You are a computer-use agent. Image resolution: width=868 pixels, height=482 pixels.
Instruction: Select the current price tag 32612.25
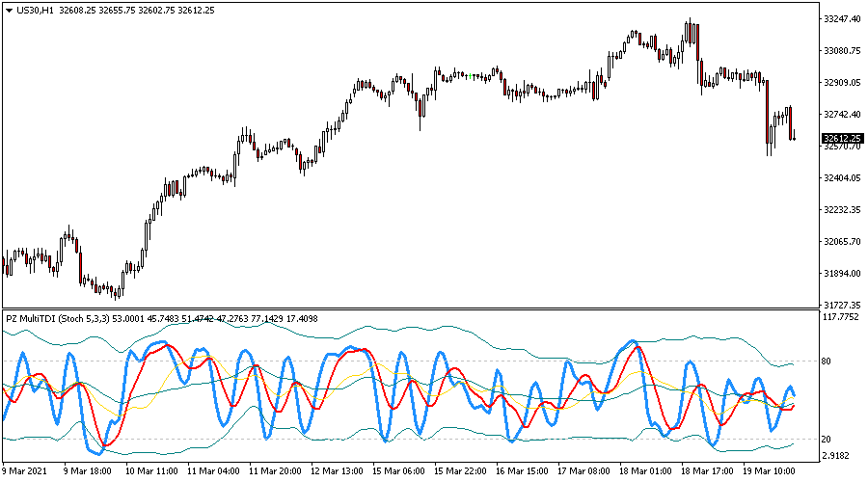(842, 139)
